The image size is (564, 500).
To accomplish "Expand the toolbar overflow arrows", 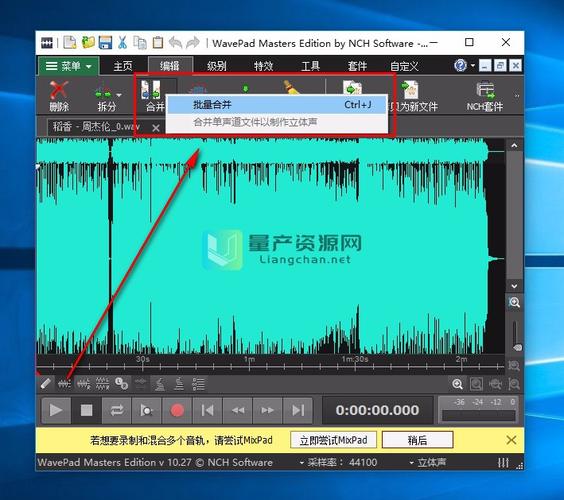I will pos(517,96).
